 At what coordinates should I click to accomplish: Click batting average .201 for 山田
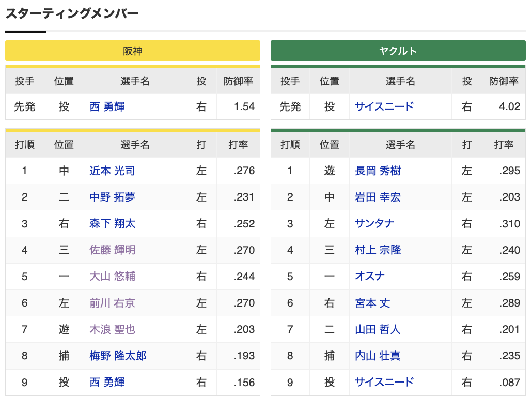(x=509, y=329)
